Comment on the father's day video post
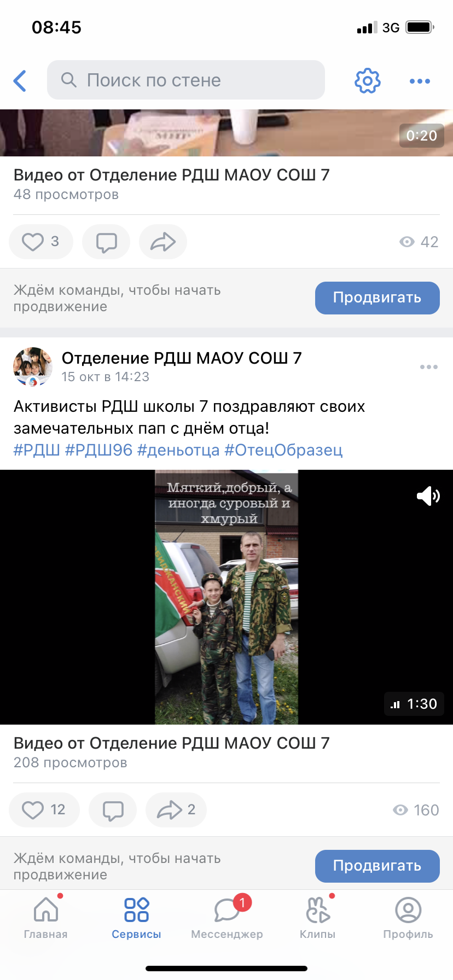Image resolution: width=453 pixels, height=980 pixels. 113,810
